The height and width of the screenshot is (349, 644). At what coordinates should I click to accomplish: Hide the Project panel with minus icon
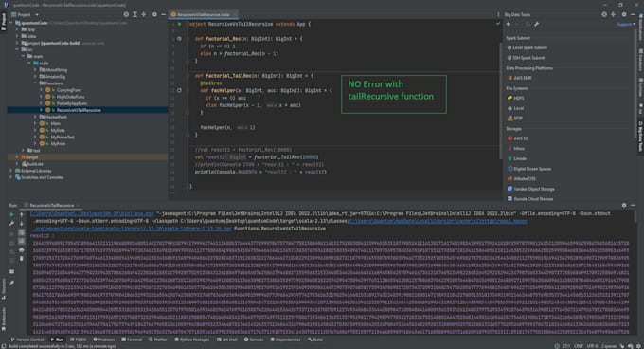pyautogui.click(x=163, y=14)
